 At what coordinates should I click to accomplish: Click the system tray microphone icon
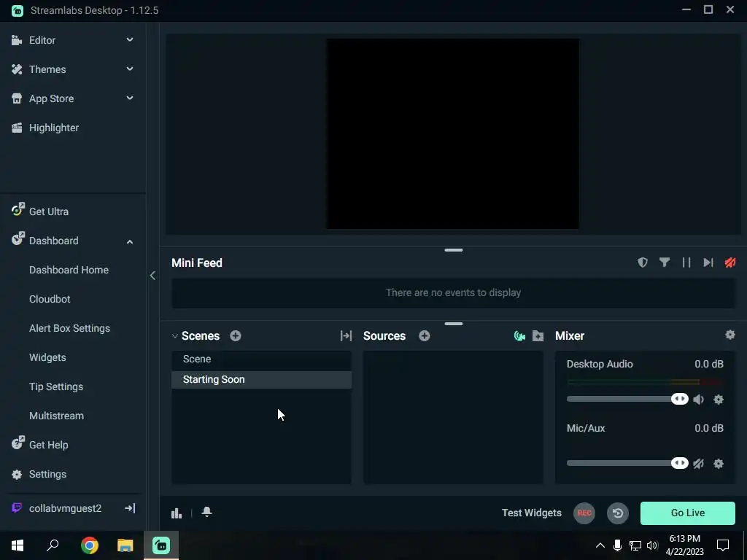click(617, 545)
